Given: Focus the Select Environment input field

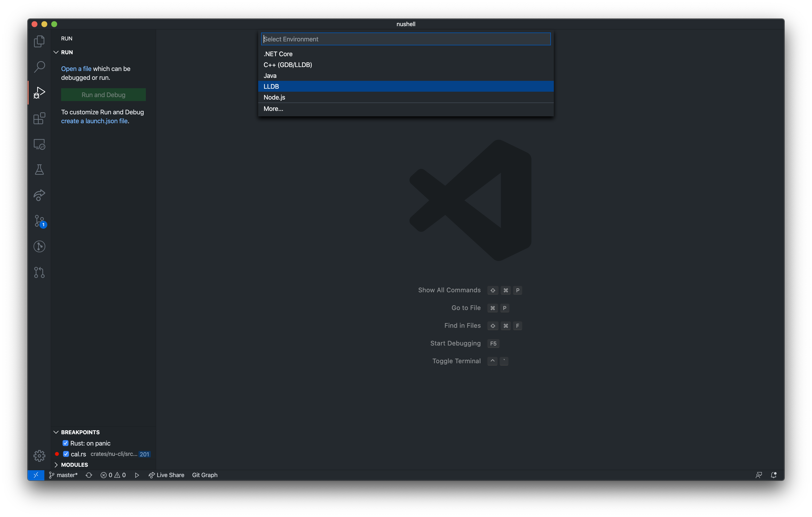Looking at the screenshot, I should (x=406, y=39).
